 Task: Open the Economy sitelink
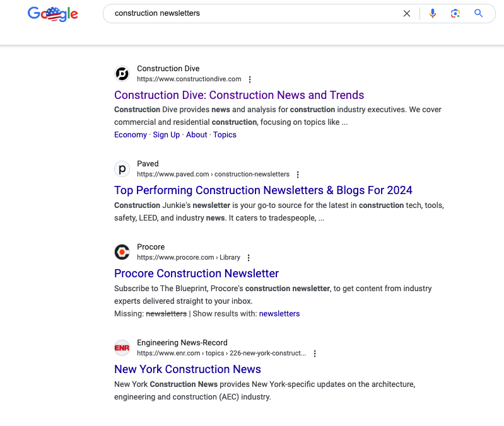[131, 135]
